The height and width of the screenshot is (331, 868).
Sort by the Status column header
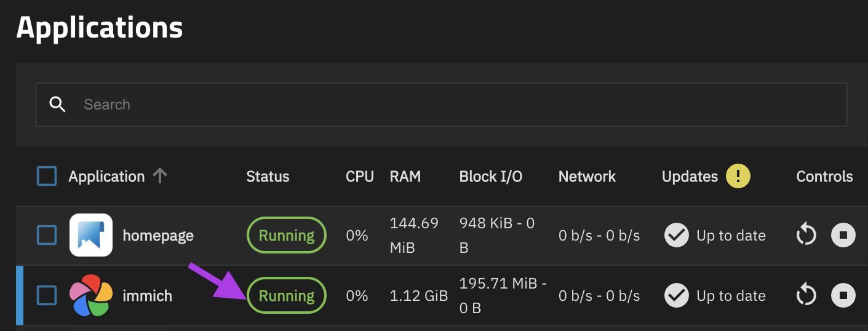(x=268, y=177)
